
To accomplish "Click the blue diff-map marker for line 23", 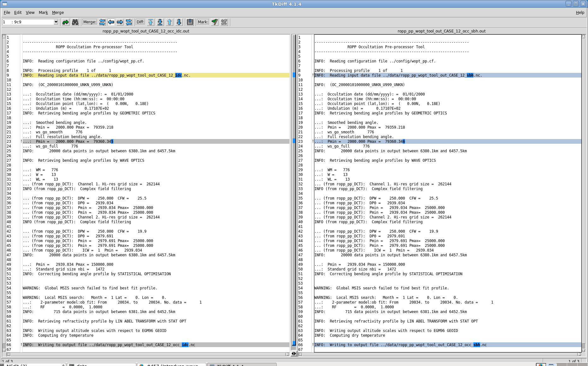I will click(294, 141).
